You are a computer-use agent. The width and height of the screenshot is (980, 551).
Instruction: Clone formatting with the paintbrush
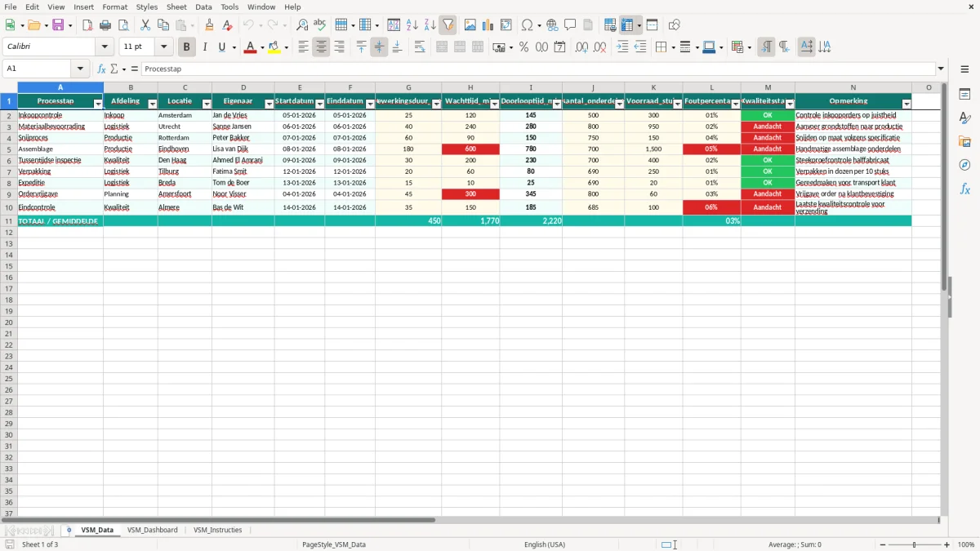[x=210, y=25]
